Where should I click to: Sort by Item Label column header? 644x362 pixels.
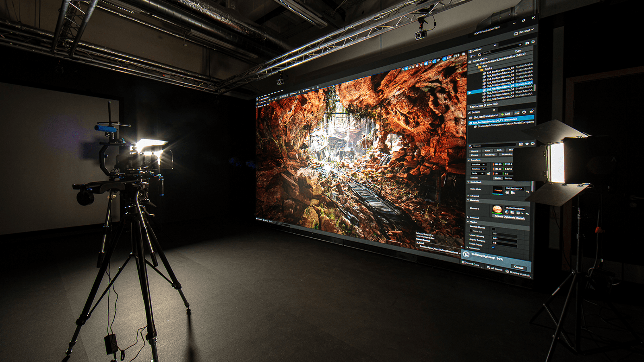click(x=479, y=60)
